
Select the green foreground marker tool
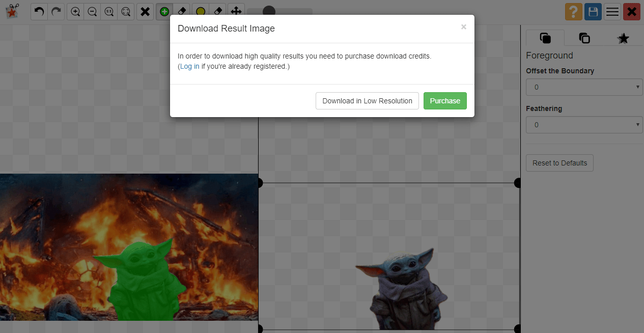(x=164, y=12)
